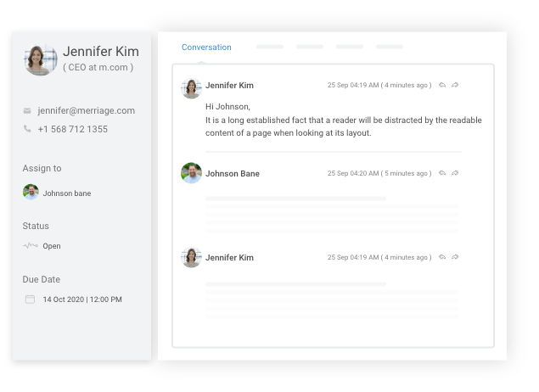Click the email envelope icon
Viewport: 539px width, 392px height.
click(27, 110)
